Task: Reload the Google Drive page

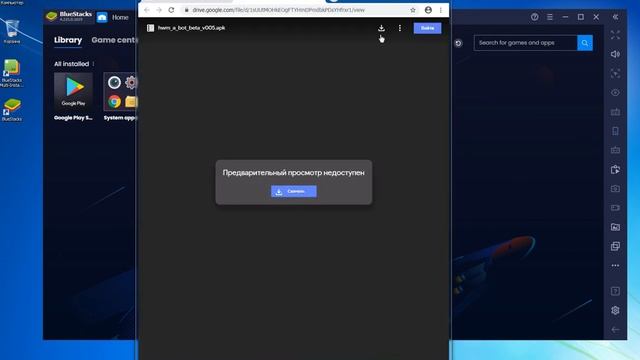Action: click(171, 10)
